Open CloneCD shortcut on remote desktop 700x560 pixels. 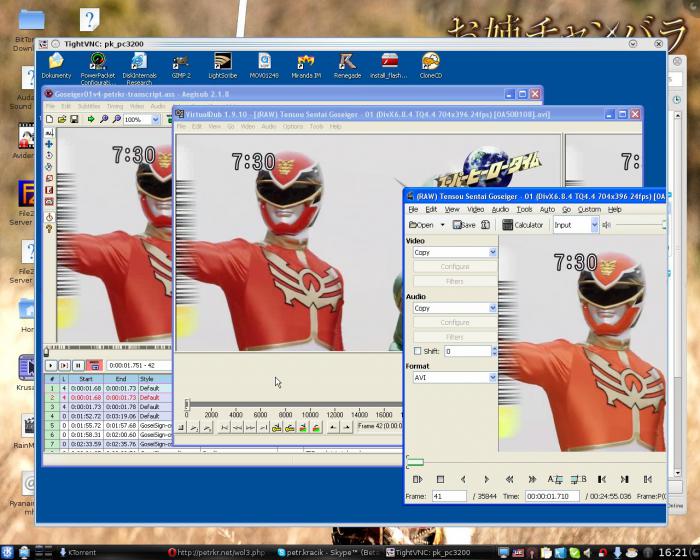pos(431,66)
